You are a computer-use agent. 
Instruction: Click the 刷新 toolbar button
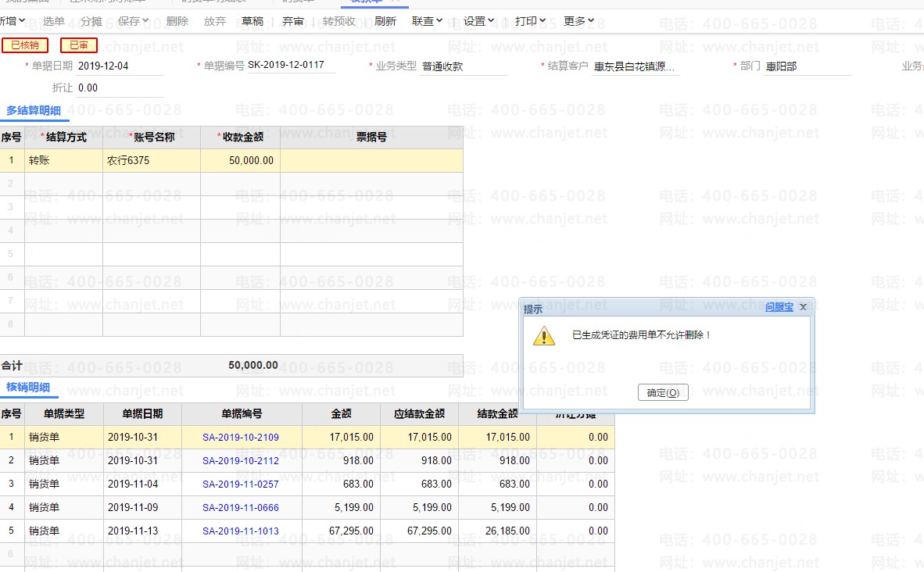[x=385, y=21]
